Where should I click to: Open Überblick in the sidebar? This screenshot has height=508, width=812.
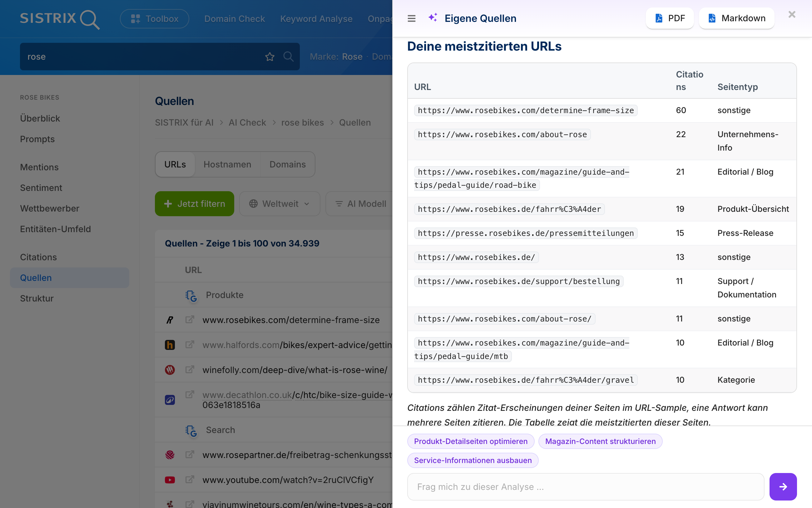[x=40, y=118]
